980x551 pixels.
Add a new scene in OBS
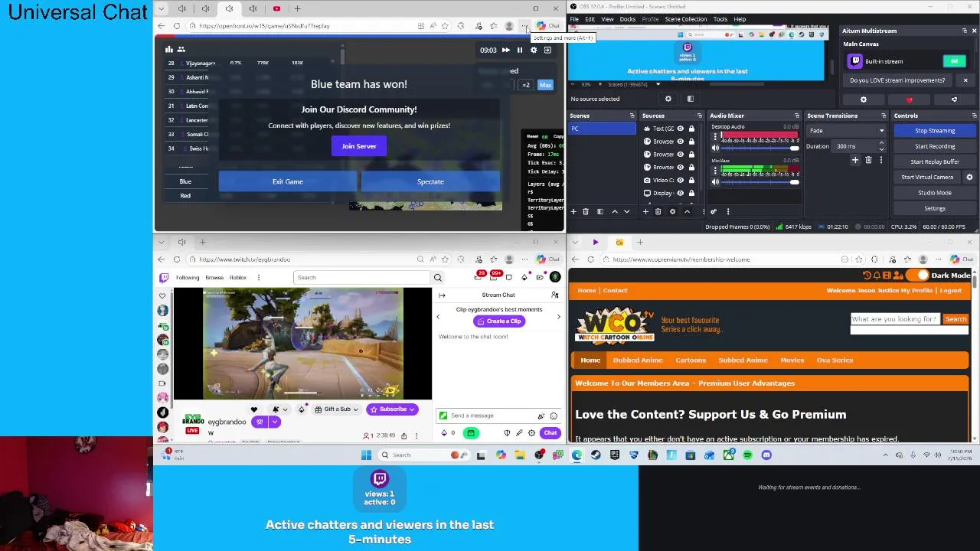pos(575,212)
